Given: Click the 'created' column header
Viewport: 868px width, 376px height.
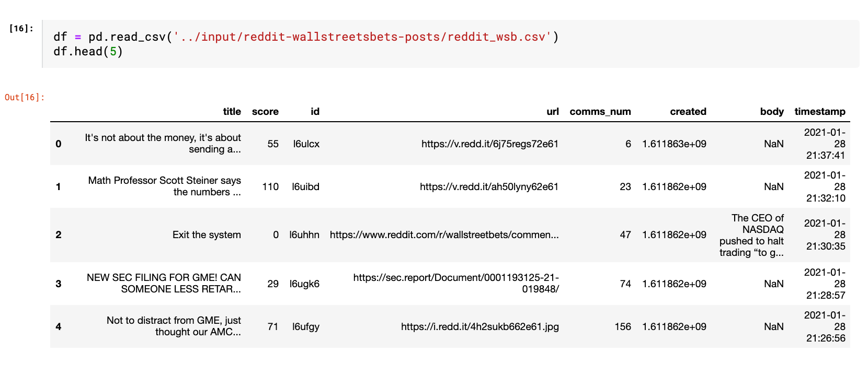Looking at the screenshot, I should coord(688,111).
